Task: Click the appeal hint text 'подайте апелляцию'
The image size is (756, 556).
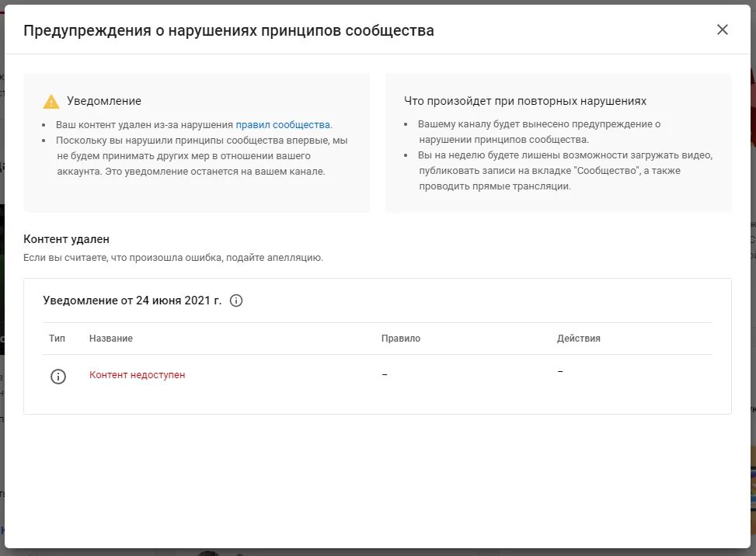Action: tap(274, 258)
